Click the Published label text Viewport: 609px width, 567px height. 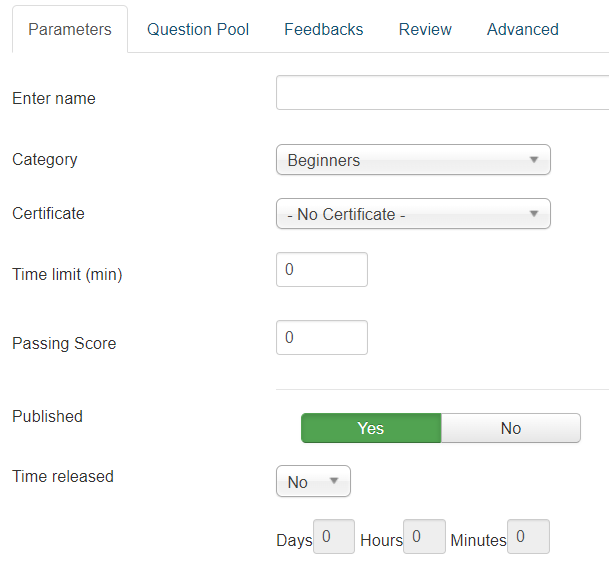pos(47,416)
